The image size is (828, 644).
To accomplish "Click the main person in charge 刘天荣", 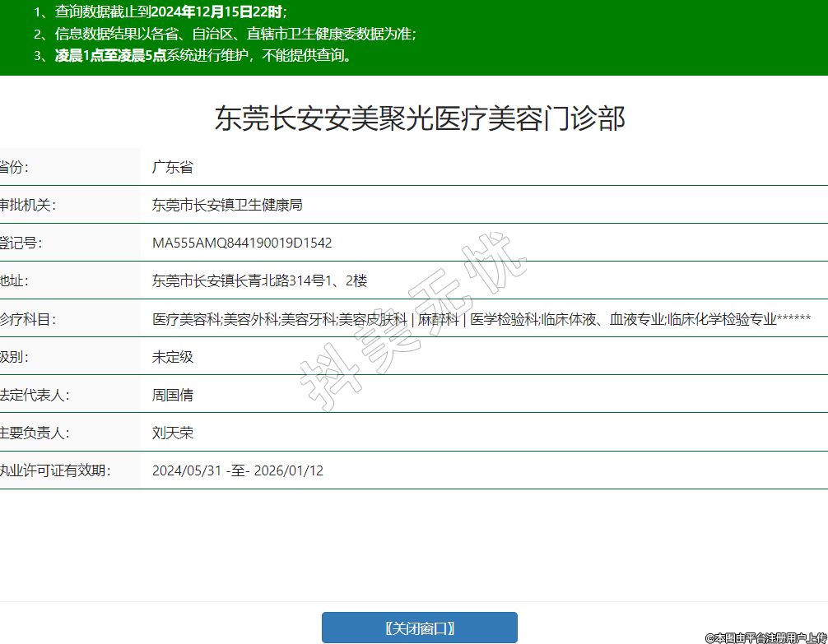I will pyautogui.click(x=172, y=433).
